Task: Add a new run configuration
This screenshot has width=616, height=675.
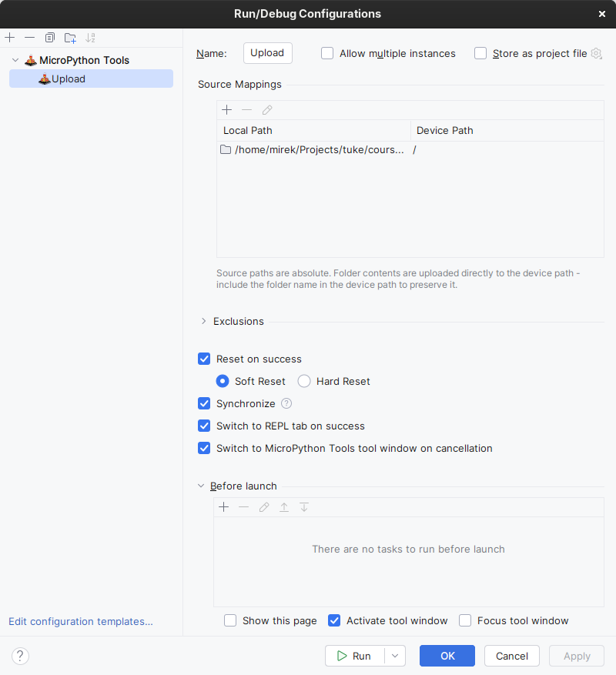Action: click(9, 38)
